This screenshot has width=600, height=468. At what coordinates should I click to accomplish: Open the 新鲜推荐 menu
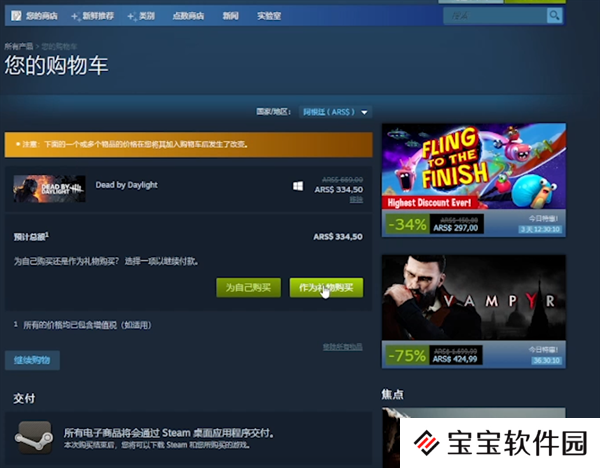pyautogui.click(x=98, y=16)
